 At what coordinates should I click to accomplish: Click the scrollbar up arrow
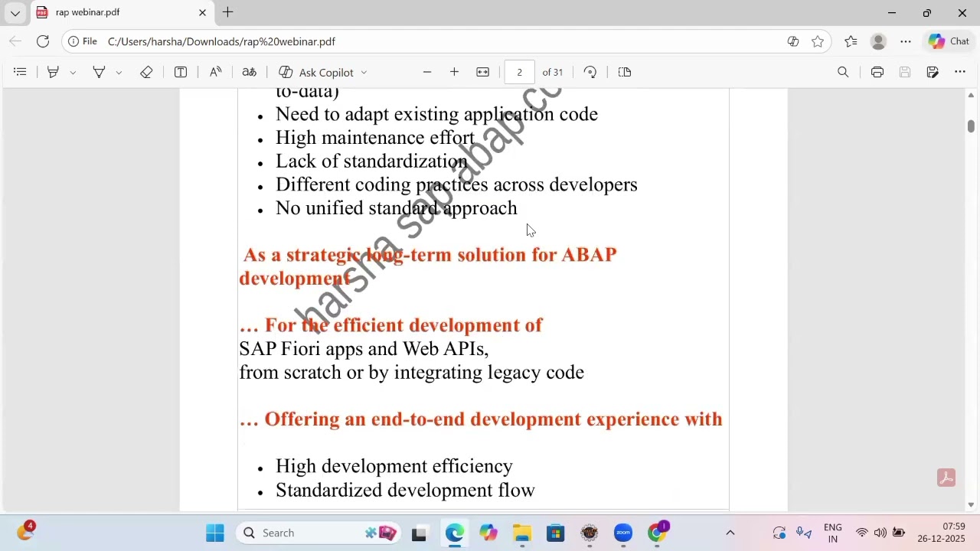[971, 95]
